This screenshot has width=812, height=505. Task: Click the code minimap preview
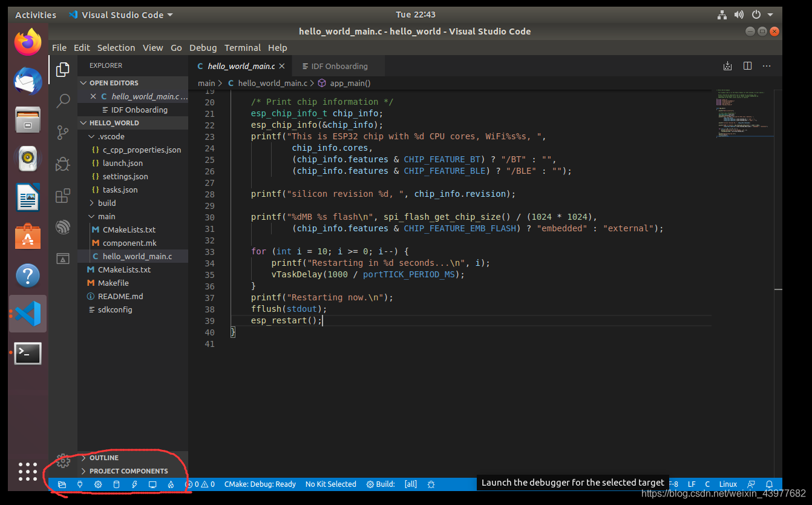click(x=744, y=113)
